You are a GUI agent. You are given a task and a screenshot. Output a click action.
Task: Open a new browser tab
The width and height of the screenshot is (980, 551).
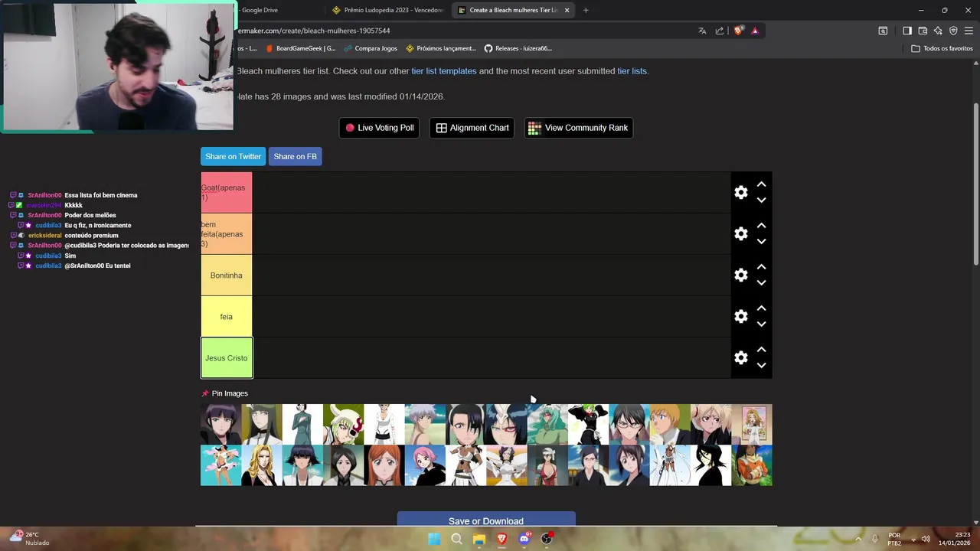click(x=586, y=10)
